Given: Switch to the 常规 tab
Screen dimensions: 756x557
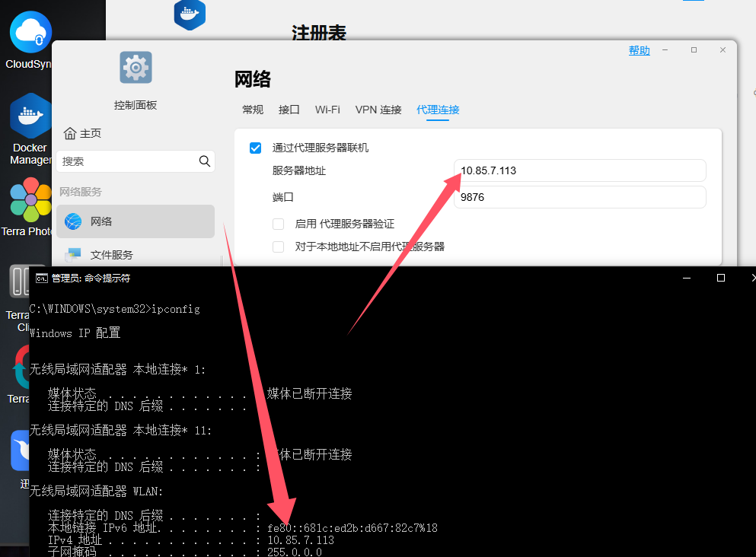Looking at the screenshot, I should tap(253, 110).
